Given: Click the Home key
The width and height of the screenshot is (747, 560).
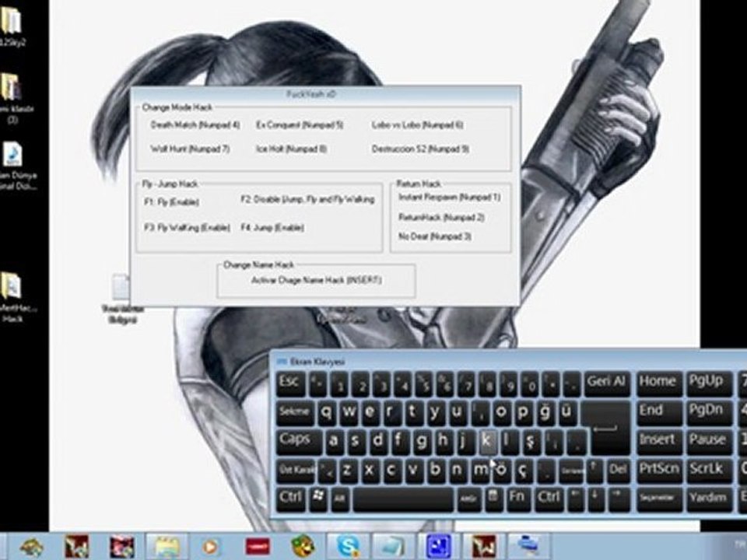Looking at the screenshot, I should (x=658, y=383).
